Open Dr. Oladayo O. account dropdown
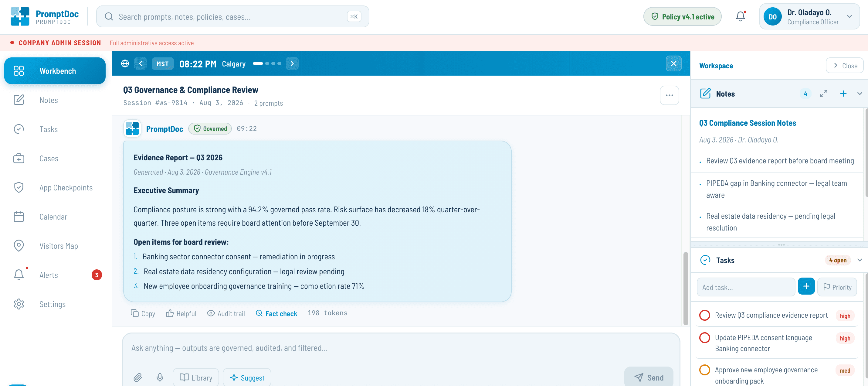This screenshot has height=386, width=868. click(809, 16)
